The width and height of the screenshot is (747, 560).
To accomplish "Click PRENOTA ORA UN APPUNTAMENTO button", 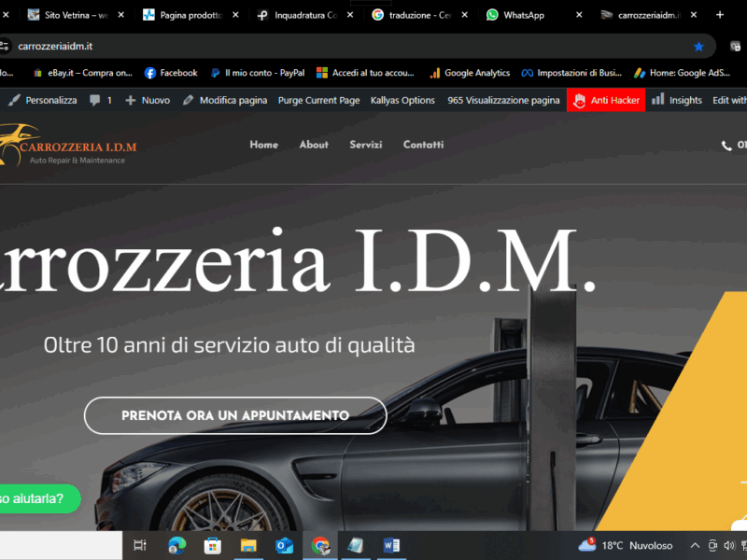I will pos(234,415).
